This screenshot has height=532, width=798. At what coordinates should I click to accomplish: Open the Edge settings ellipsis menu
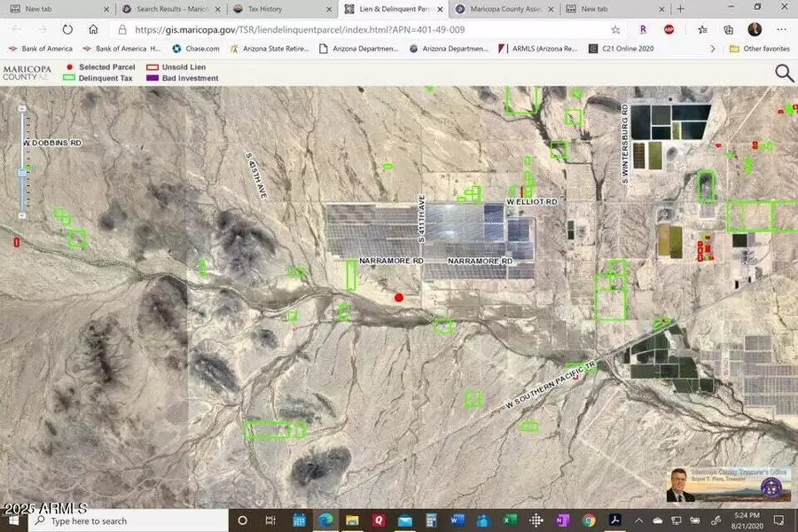pos(780,28)
